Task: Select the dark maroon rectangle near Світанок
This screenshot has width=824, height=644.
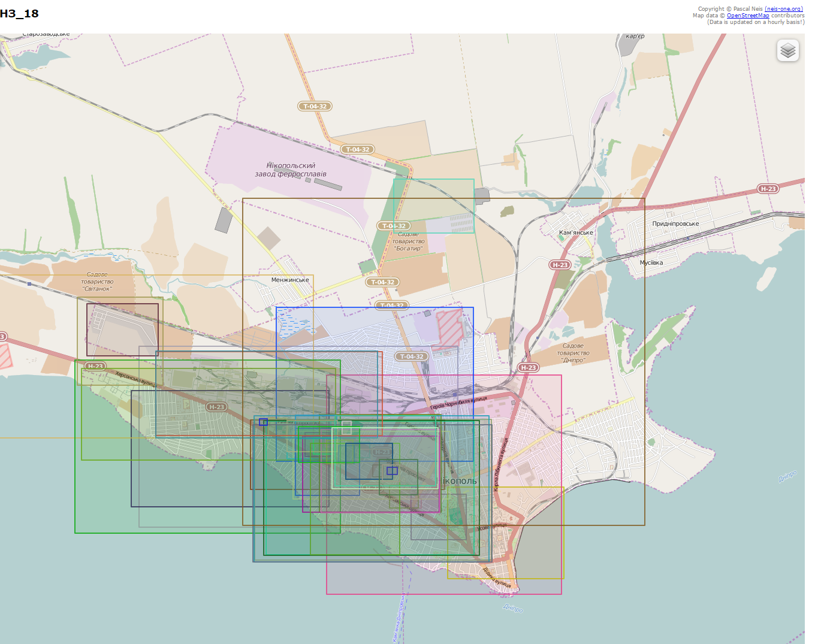Action: tap(122, 329)
